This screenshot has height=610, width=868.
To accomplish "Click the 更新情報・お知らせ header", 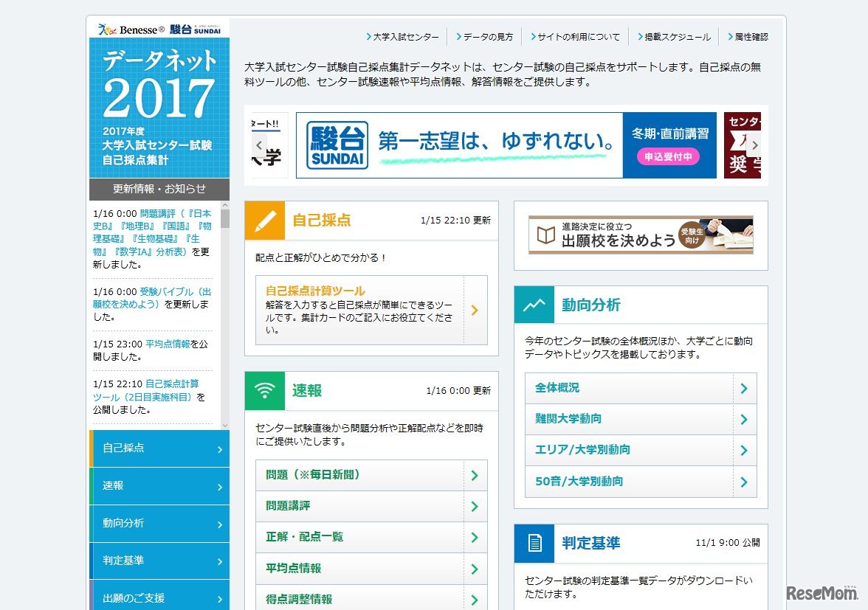I will pyautogui.click(x=159, y=189).
